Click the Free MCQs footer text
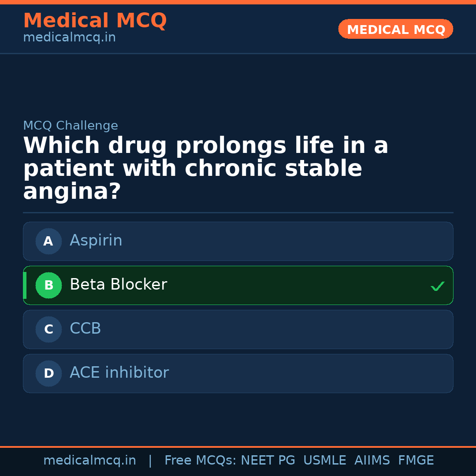 pos(200,461)
